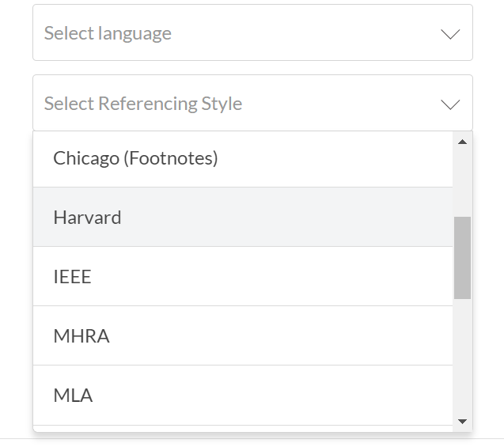
Task: Select Harvard from the style list
Action: click(243, 217)
